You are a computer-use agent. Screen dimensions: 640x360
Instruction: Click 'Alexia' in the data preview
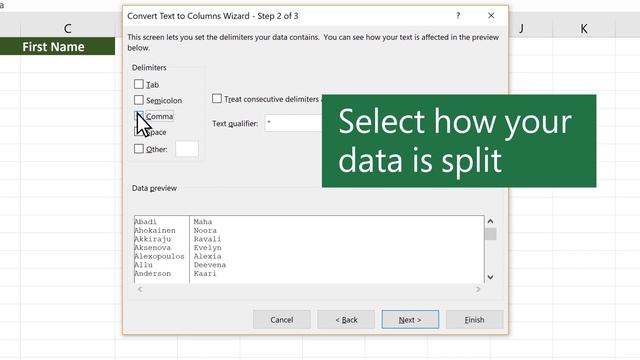point(207,256)
